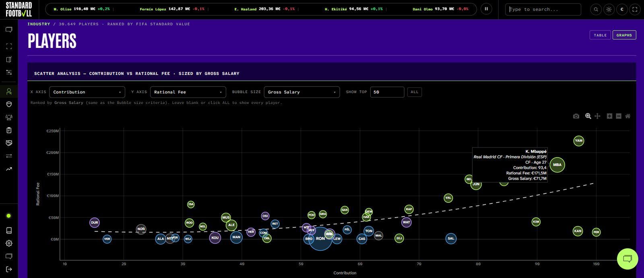
Task: Switch to the TABLE view
Action: [x=600, y=35]
